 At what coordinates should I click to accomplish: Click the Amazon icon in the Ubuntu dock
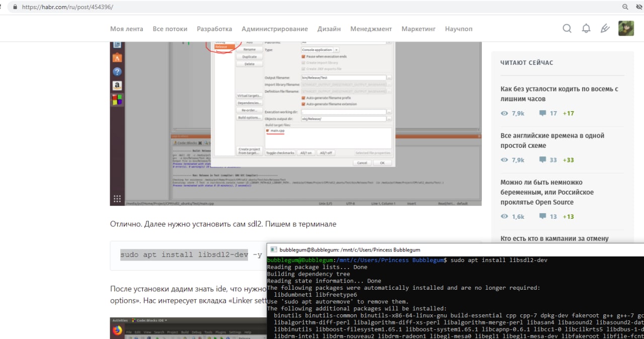coord(117,86)
